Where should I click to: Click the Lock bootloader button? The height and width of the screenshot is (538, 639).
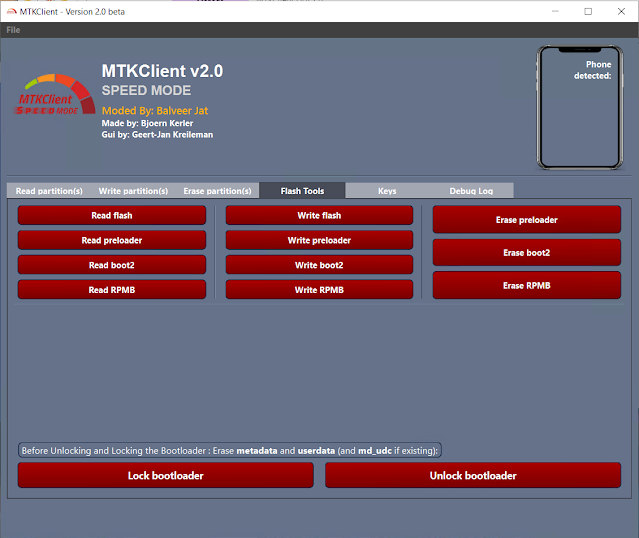165,475
